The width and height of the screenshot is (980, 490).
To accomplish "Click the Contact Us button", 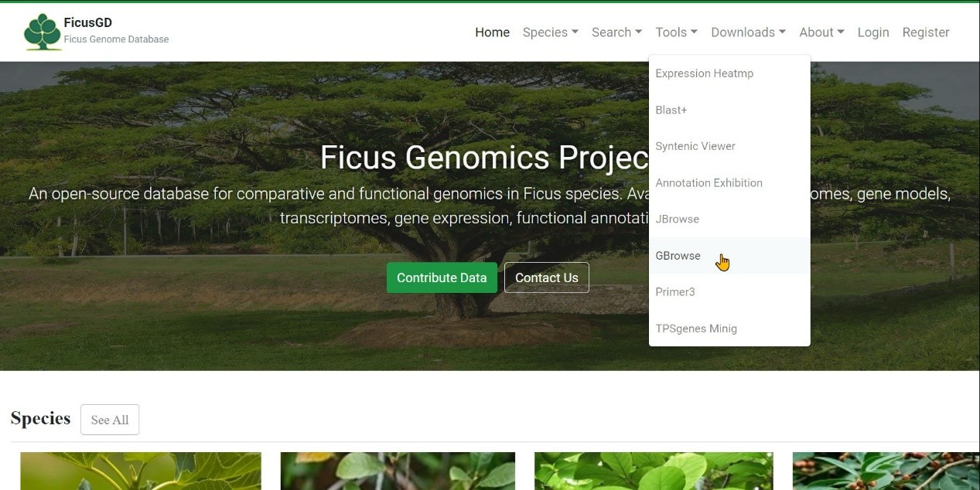I will (x=547, y=277).
